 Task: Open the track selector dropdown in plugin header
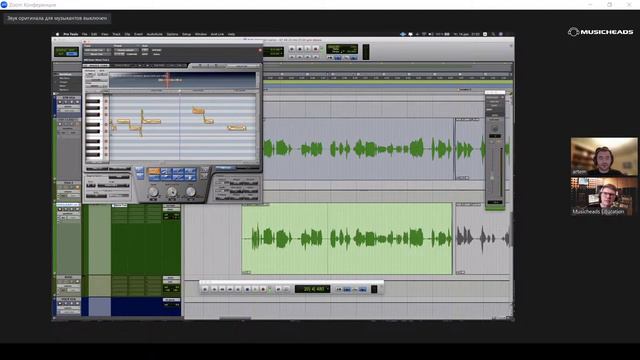tap(97, 50)
